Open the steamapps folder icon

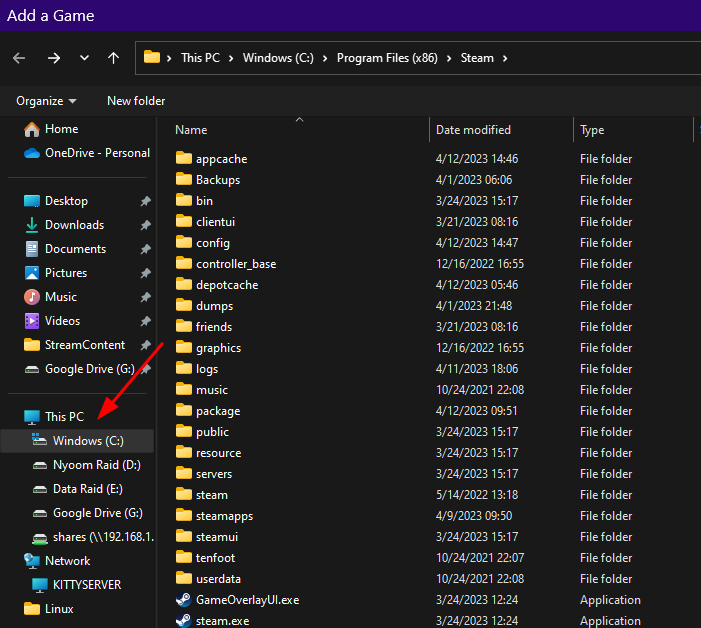tap(183, 516)
